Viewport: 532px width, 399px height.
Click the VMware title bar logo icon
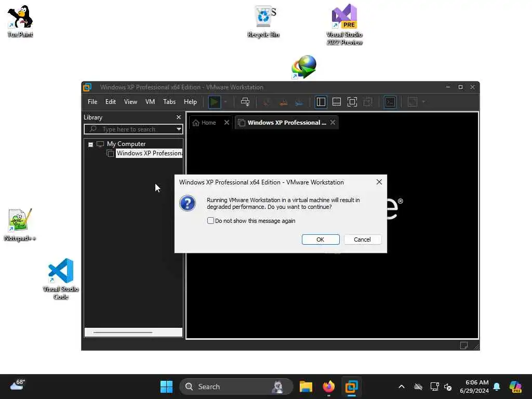tap(87, 87)
